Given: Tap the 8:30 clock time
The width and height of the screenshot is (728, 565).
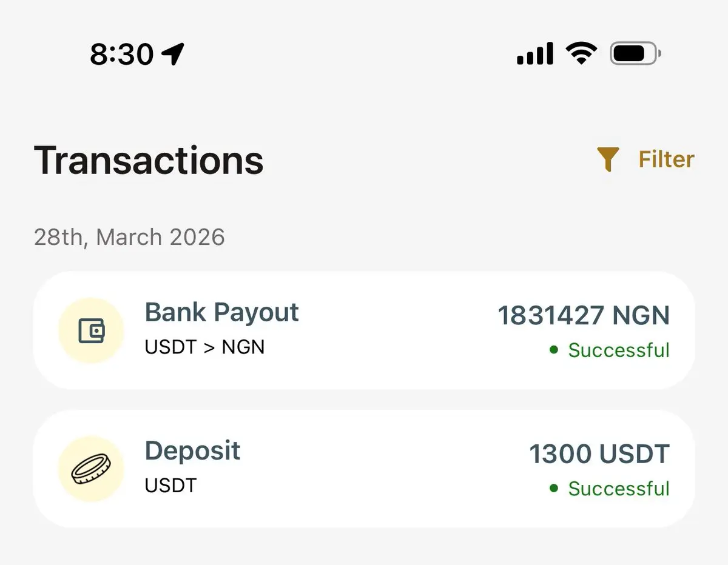Looking at the screenshot, I should [x=122, y=55].
